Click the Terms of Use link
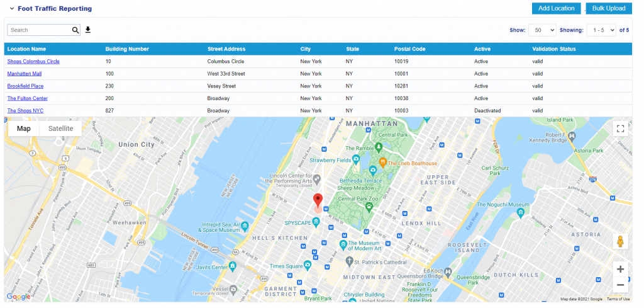644x308 pixels. point(618,299)
